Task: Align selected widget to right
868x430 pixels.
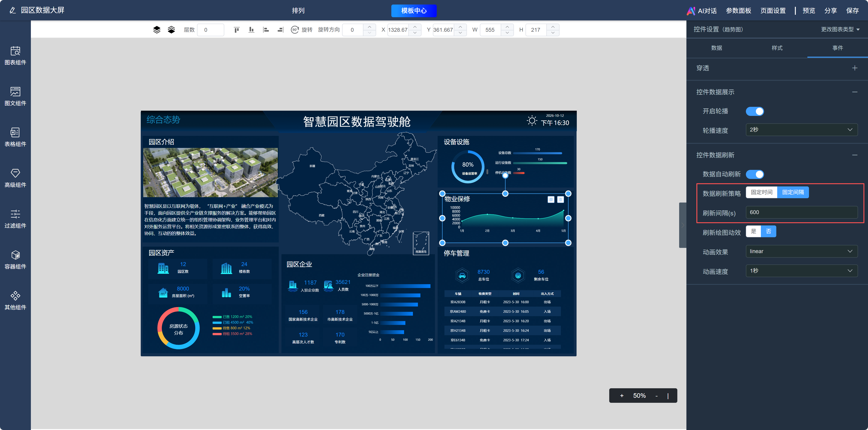Action: click(280, 30)
